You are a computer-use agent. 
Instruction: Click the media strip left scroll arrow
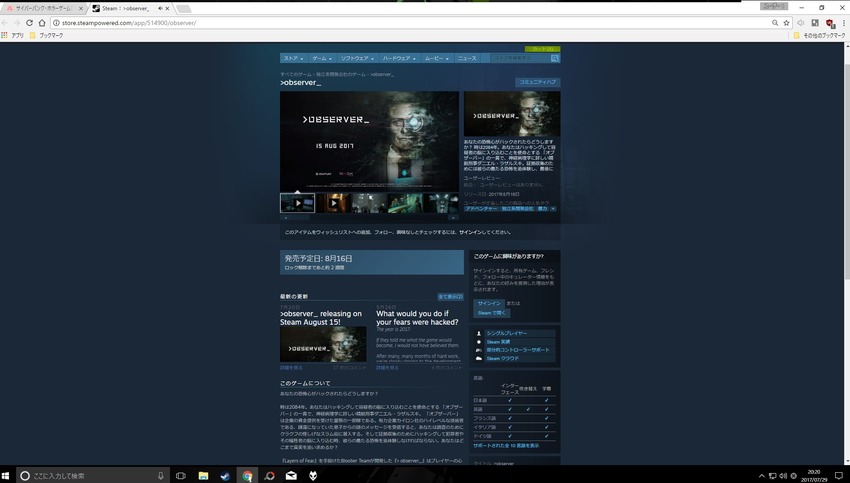point(286,218)
